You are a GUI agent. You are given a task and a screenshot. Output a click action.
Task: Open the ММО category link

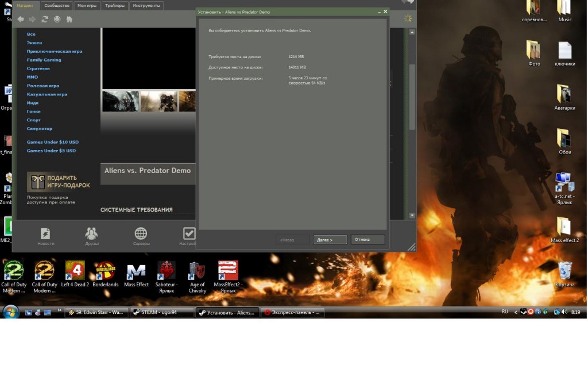[32, 77]
